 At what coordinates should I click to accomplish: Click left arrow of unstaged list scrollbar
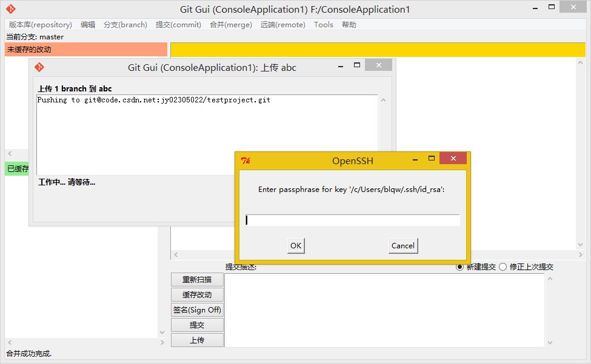10,154
